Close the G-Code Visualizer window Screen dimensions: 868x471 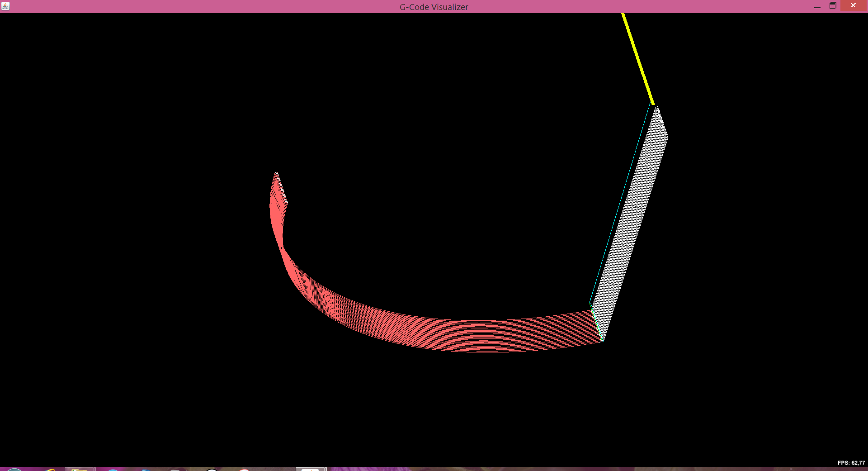pos(853,6)
